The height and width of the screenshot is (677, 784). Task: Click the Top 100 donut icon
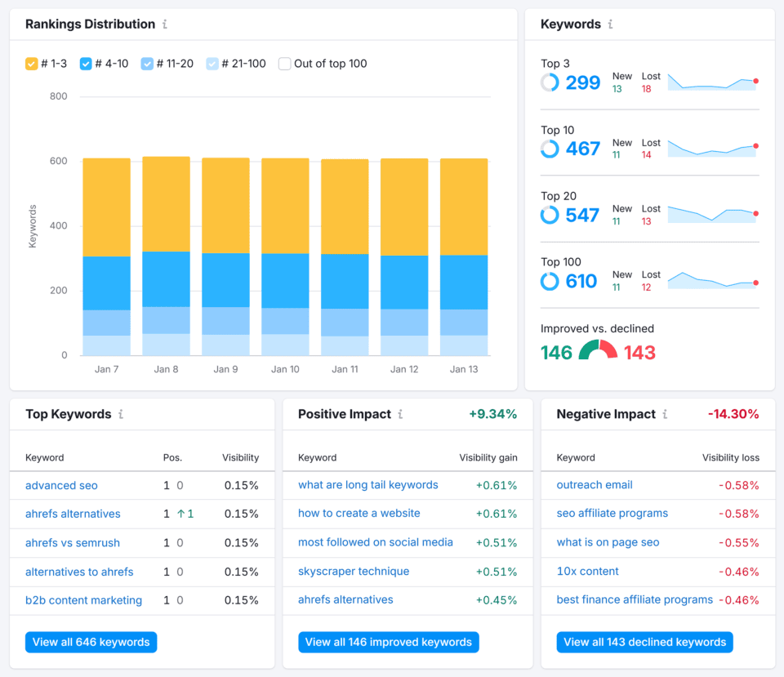click(x=550, y=281)
